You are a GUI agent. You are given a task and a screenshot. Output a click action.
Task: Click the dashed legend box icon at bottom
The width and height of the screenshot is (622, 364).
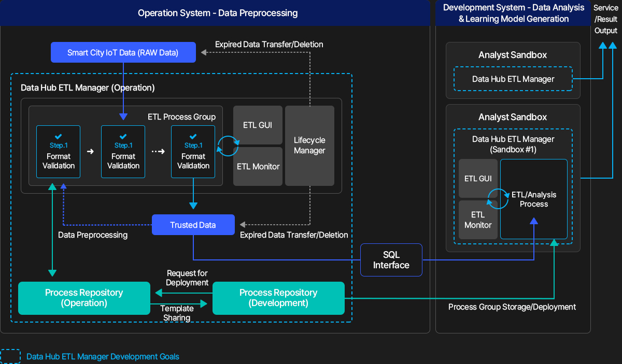pos(10,356)
